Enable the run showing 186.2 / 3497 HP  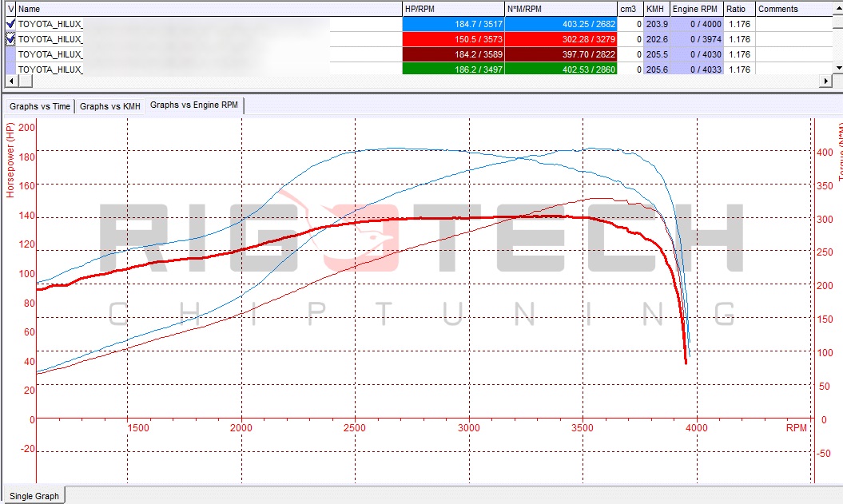click(x=10, y=69)
